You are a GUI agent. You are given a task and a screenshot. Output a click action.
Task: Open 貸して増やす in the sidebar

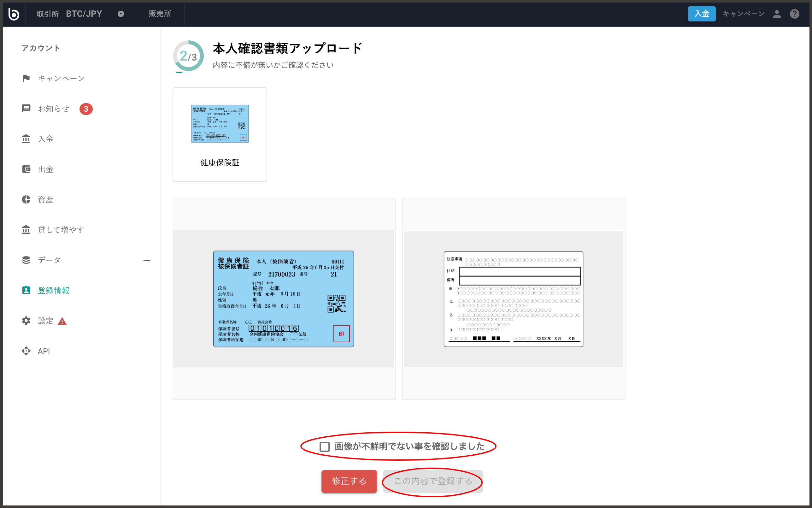[61, 230]
